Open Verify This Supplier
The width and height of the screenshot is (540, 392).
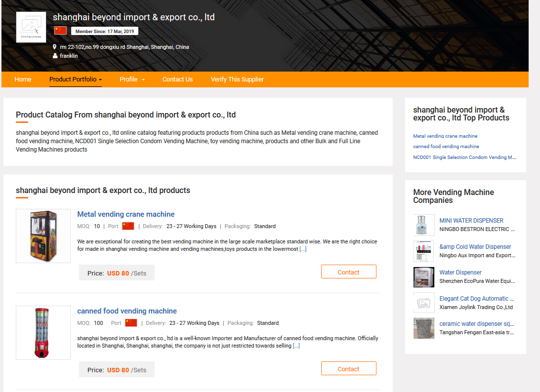click(x=237, y=79)
